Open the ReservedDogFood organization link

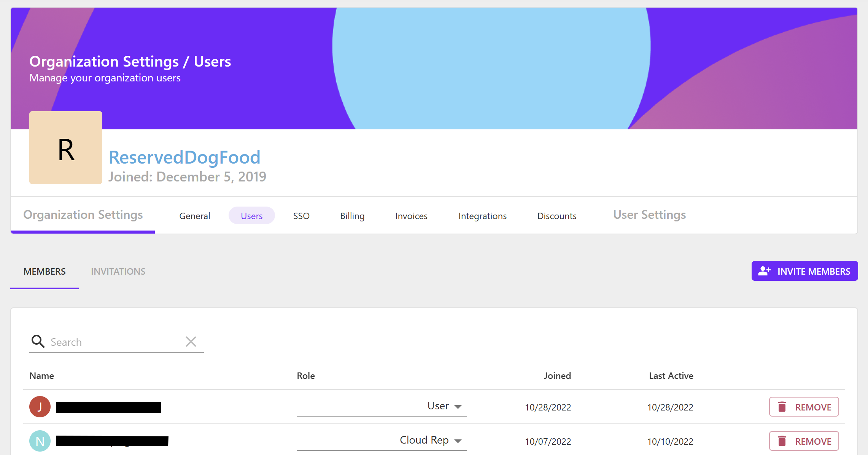tap(184, 157)
